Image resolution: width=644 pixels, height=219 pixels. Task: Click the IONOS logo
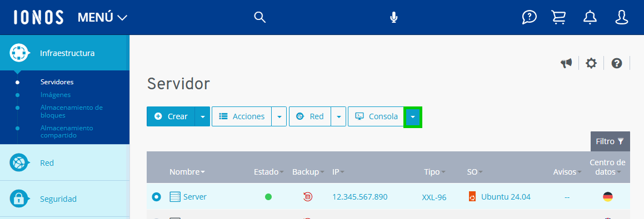coord(38,17)
